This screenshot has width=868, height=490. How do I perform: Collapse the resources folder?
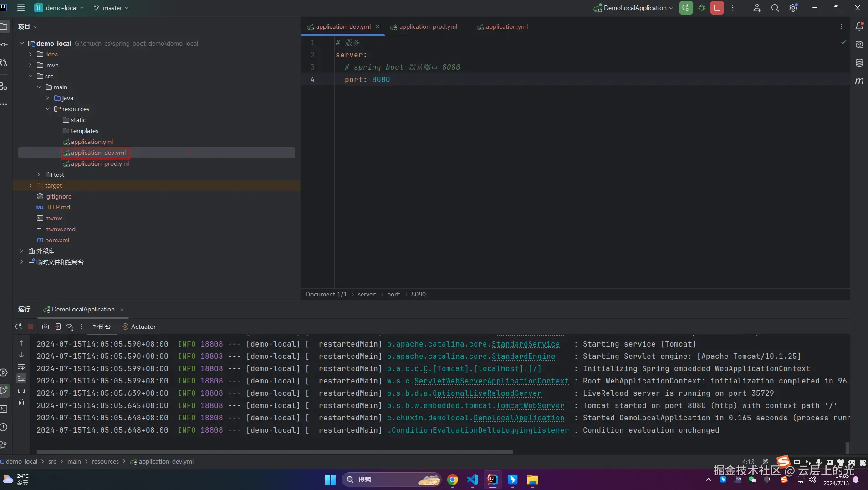[x=48, y=109]
